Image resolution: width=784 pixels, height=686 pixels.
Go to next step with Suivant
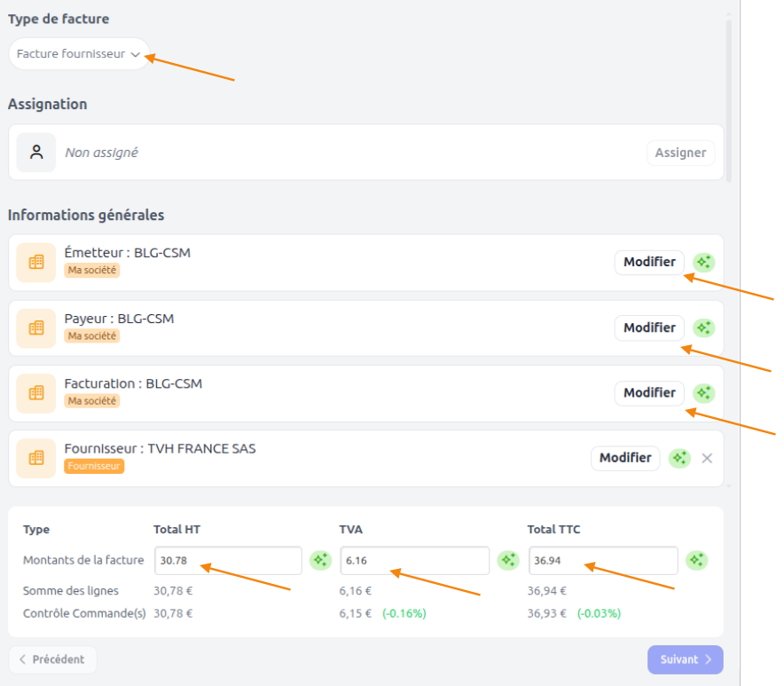click(685, 659)
